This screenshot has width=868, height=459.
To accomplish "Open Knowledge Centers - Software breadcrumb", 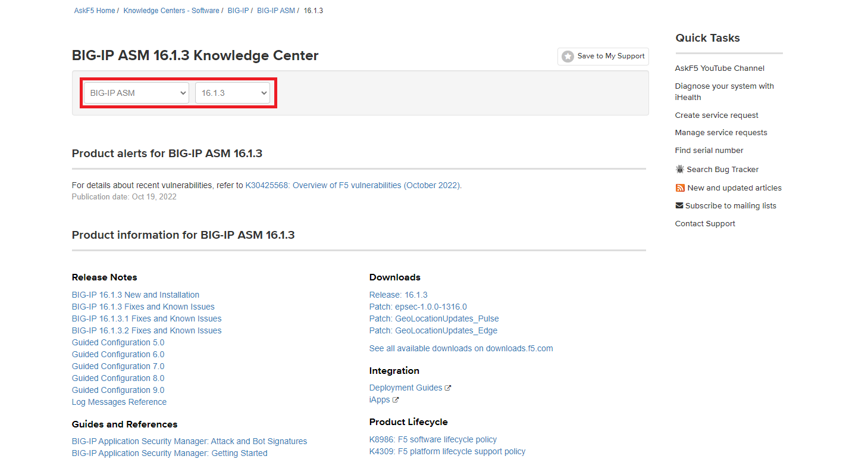I will point(171,11).
